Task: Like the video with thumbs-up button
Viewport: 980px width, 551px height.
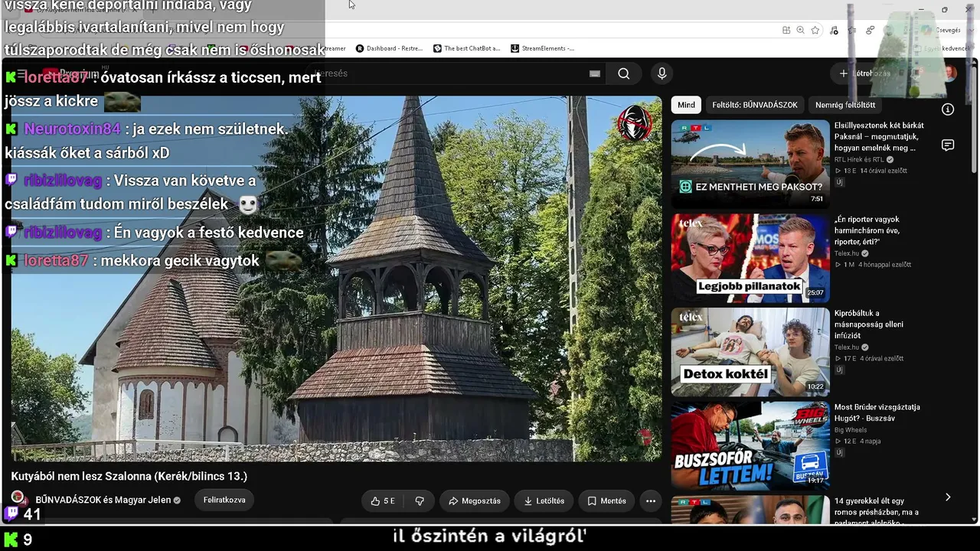Action: point(383,501)
